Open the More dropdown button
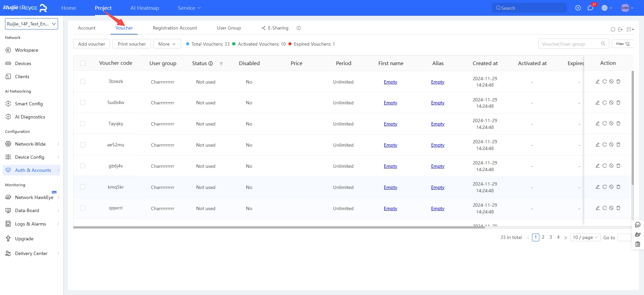Viewport: 644px width, 295px height. (x=167, y=44)
